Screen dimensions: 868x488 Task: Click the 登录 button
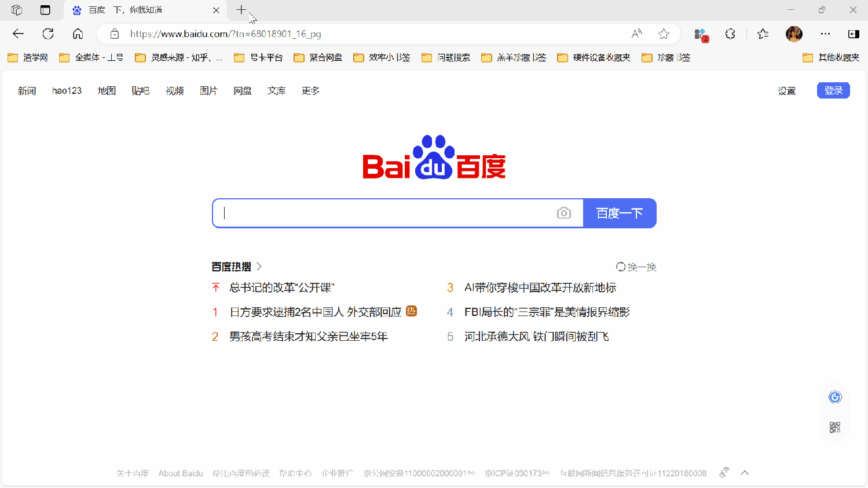pyautogui.click(x=833, y=90)
